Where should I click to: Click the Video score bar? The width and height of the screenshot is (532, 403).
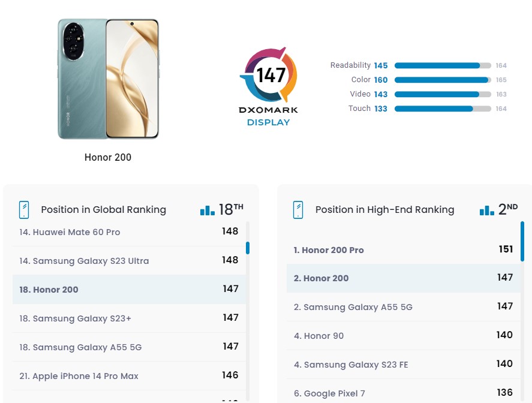coord(443,94)
